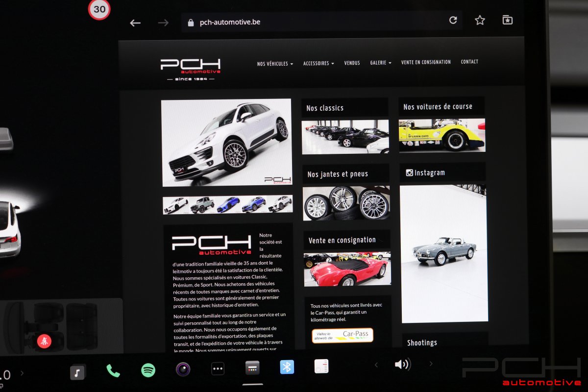Expand the Accessoires dropdown menu
The height and width of the screenshot is (392, 588).
point(318,63)
